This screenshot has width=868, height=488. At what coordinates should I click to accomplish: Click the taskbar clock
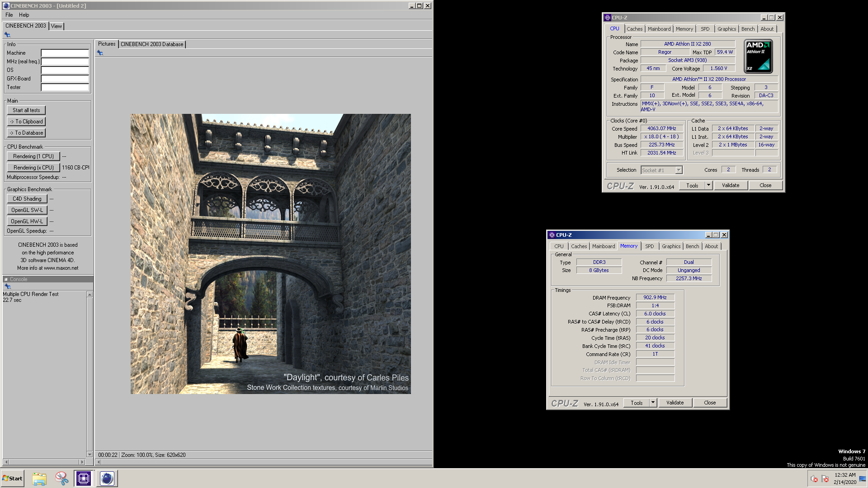click(x=844, y=479)
